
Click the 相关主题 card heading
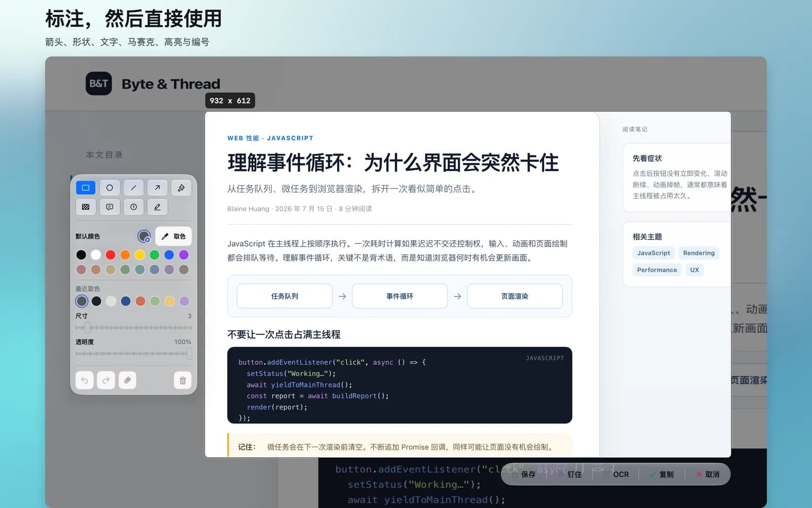point(647,237)
